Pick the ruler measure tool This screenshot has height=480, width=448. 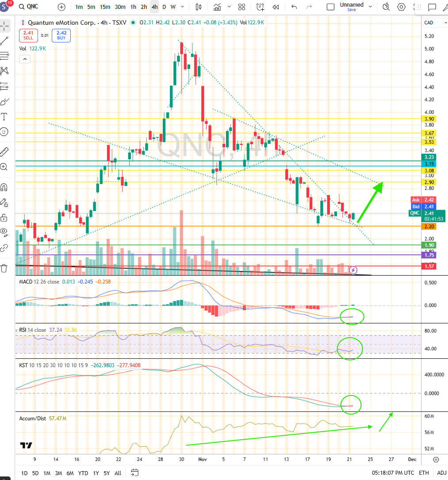(x=5, y=152)
